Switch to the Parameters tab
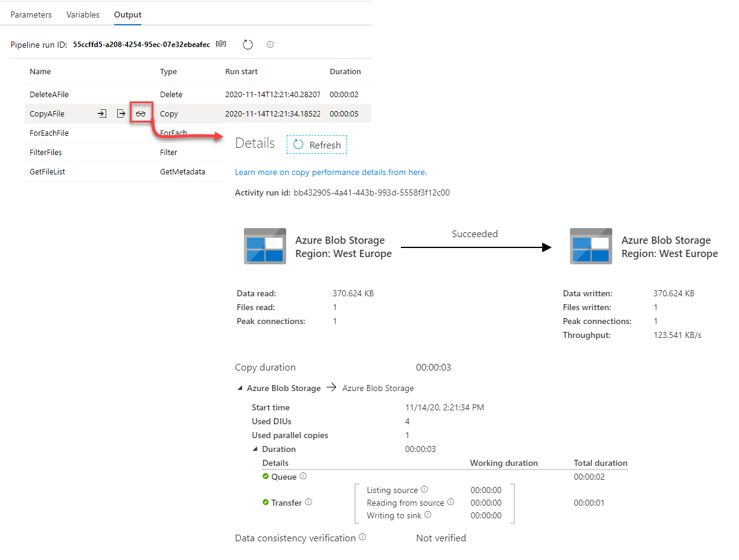739x560 pixels. [x=31, y=14]
